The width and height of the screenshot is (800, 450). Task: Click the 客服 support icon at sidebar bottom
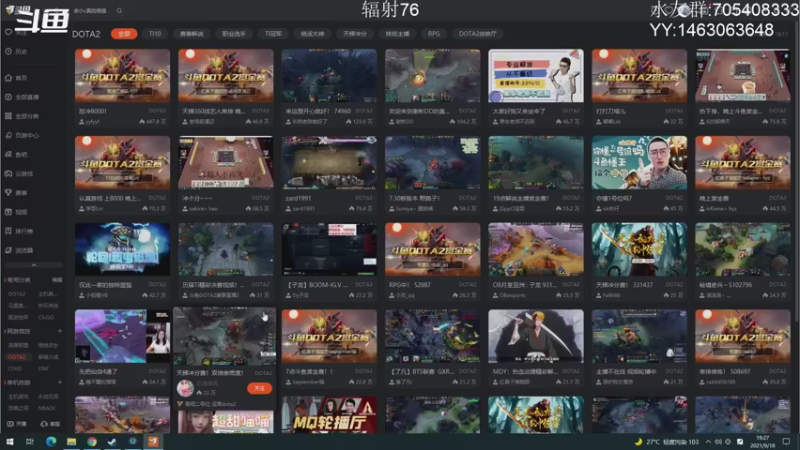(x=43, y=424)
